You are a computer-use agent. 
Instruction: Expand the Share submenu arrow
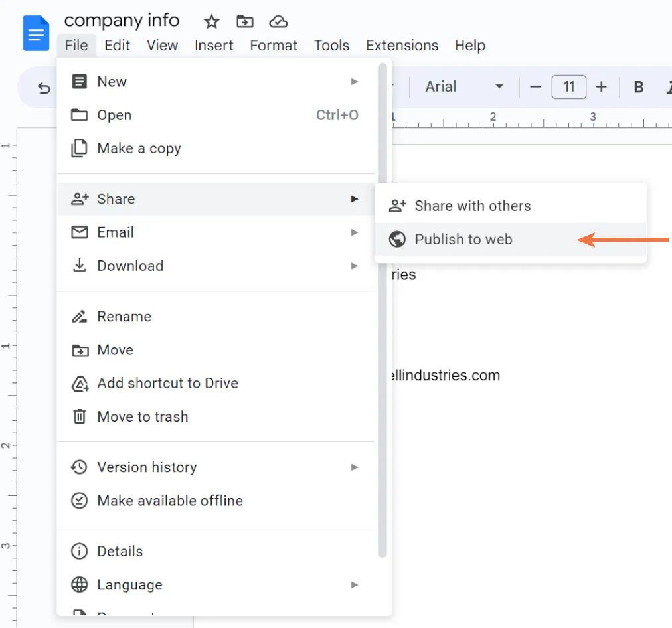click(355, 198)
